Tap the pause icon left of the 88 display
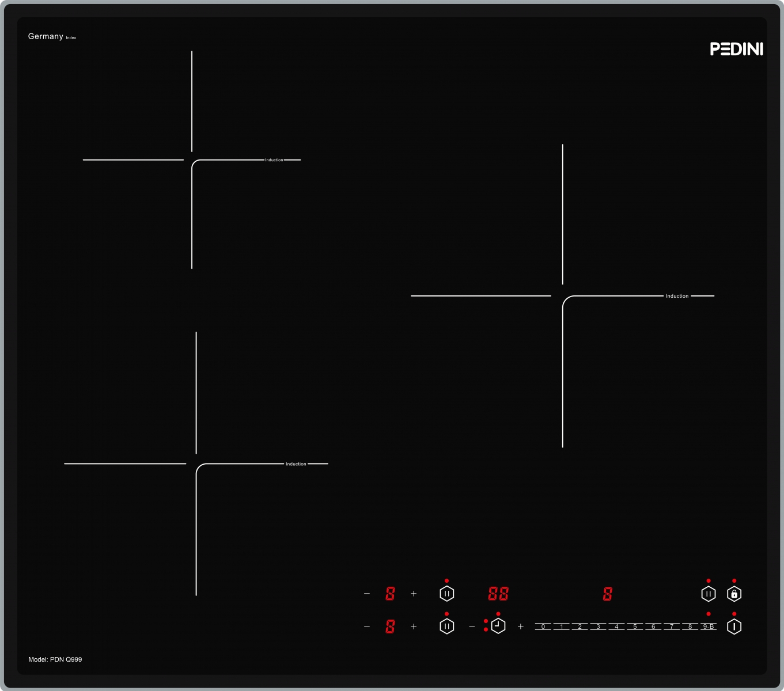784x691 pixels. pyautogui.click(x=447, y=594)
